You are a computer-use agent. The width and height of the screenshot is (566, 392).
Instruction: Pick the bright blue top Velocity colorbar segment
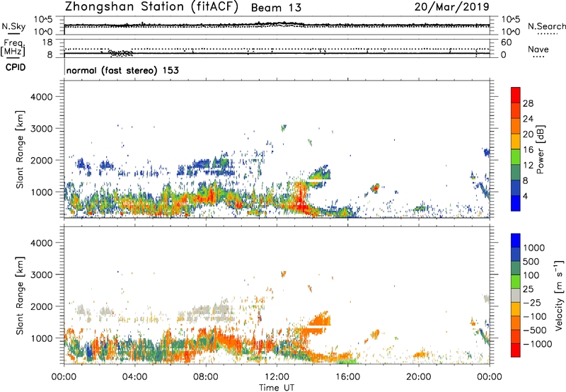516,241
